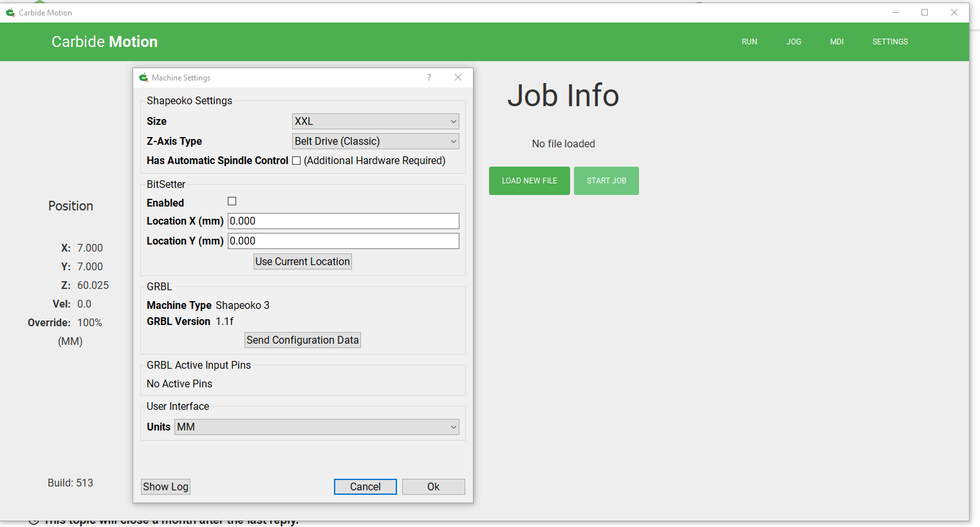The height and width of the screenshot is (527, 980).
Task: Click the Override value 100%
Action: tap(89, 322)
